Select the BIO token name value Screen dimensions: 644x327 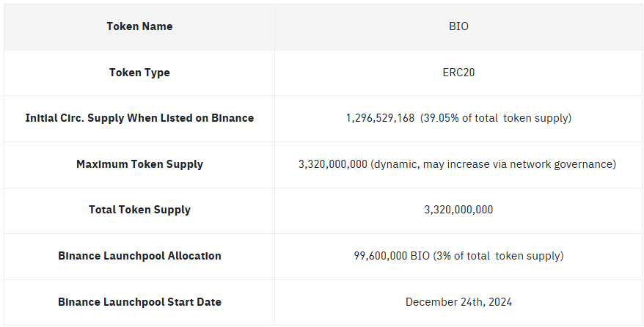458,26
